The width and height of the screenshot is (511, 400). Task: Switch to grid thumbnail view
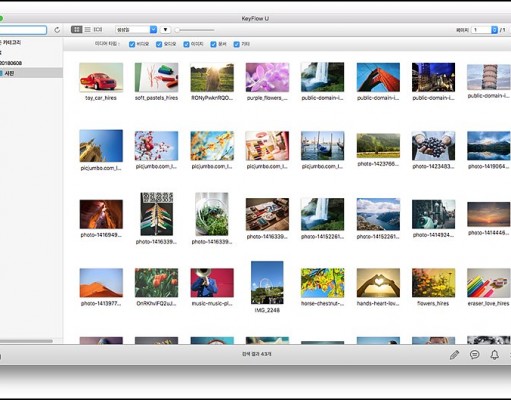pos(76,30)
